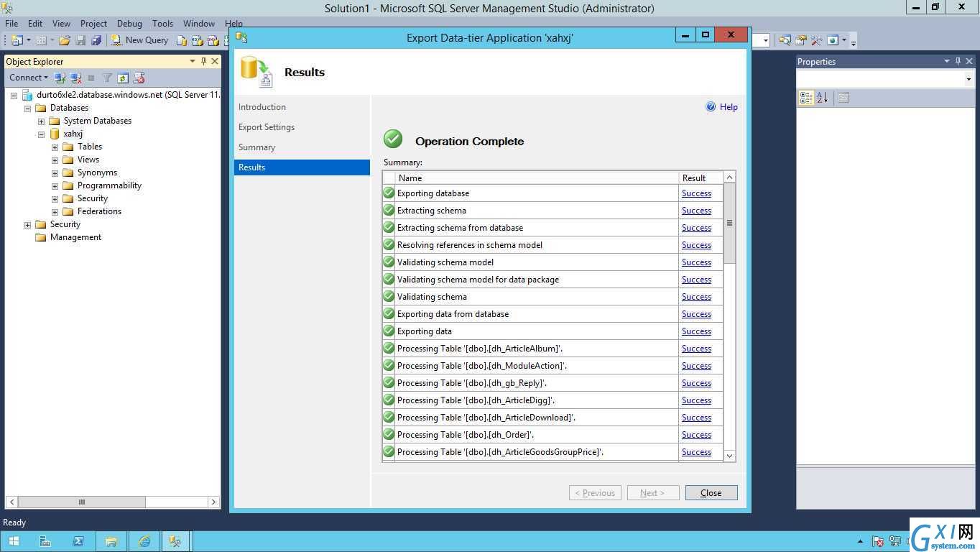The height and width of the screenshot is (552, 980).
Task: Pin the Properties panel
Action: 958,61
